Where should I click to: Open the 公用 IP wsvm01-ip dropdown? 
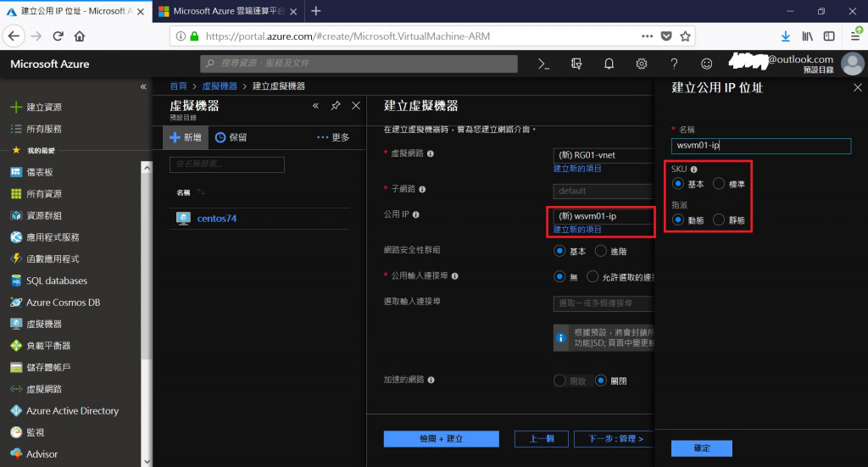pos(604,216)
